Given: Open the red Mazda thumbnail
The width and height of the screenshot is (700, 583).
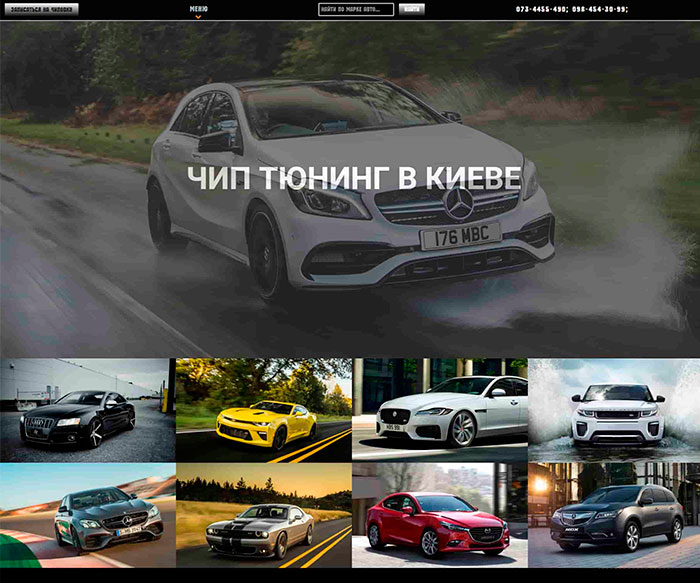Looking at the screenshot, I should [440, 515].
